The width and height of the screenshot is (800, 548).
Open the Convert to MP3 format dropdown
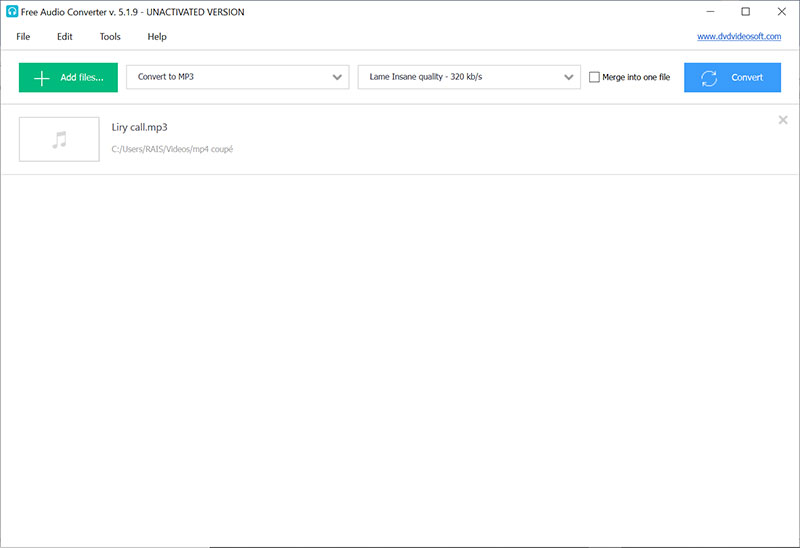[x=238, y=77]
